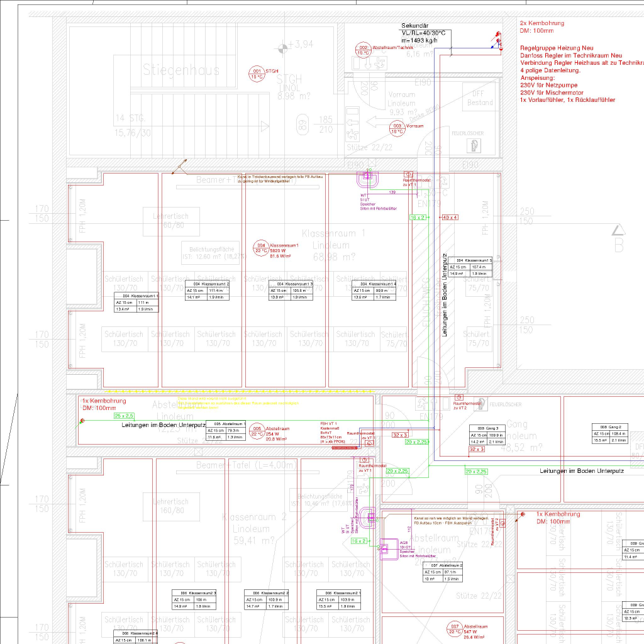Viewport: 644px width, 644px height.
Task: Click the Regelgruppe Heizung Neu note
Action: click(x=557, y=48)
